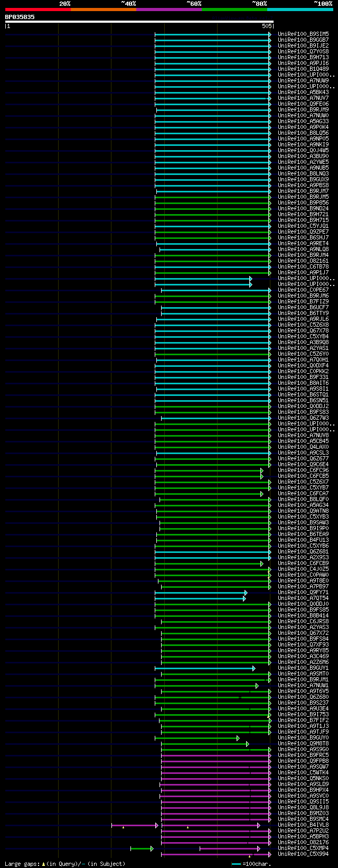Select the UniRef100_Q6Z7W3 label
This screenshot has width=338, height=868.
point(303,418)
